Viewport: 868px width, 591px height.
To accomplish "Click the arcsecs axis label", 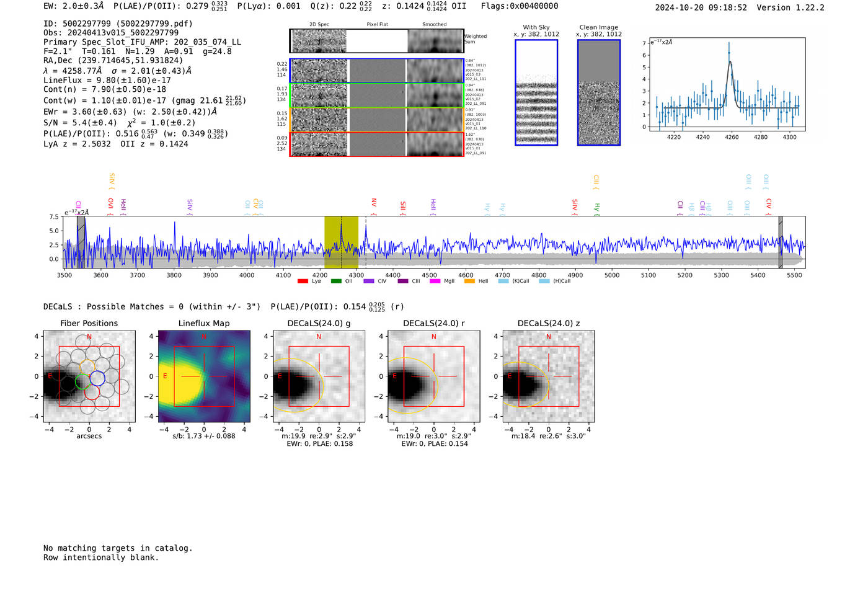I will tap(89, 436).
